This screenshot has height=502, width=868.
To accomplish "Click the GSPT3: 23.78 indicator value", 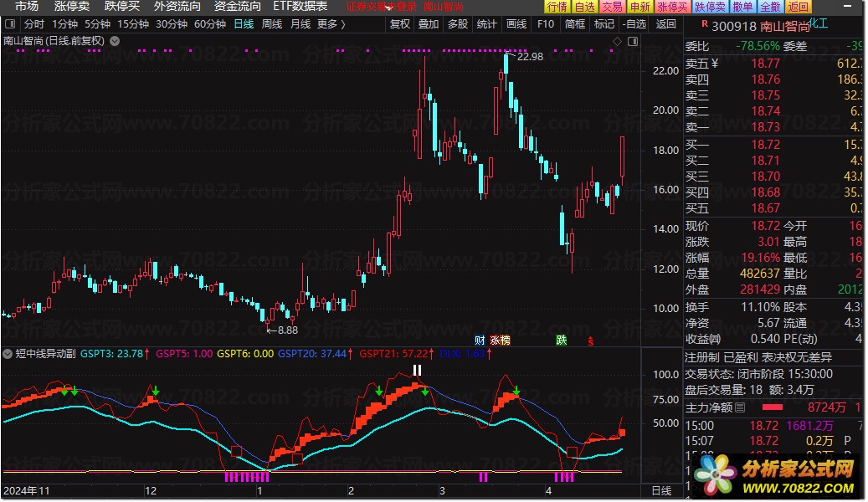I will click(112, 354).
